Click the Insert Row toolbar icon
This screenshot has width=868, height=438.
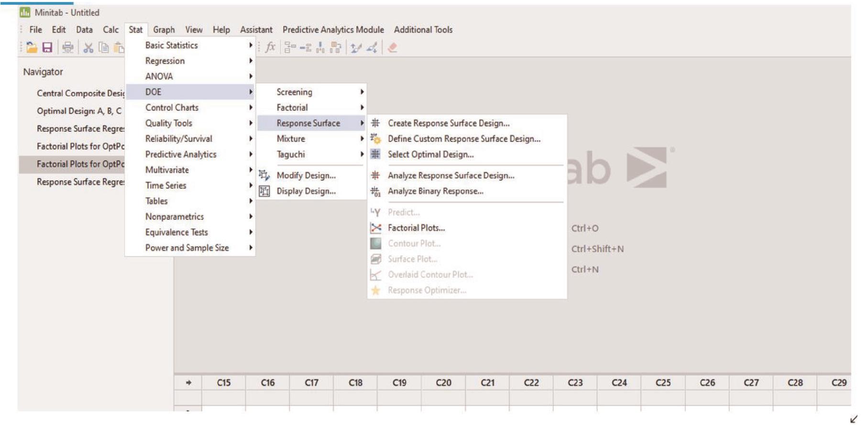[x=306, y=47]
